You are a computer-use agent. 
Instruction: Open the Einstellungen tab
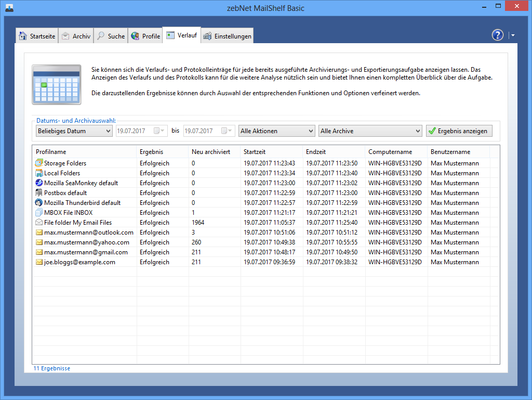227,36
